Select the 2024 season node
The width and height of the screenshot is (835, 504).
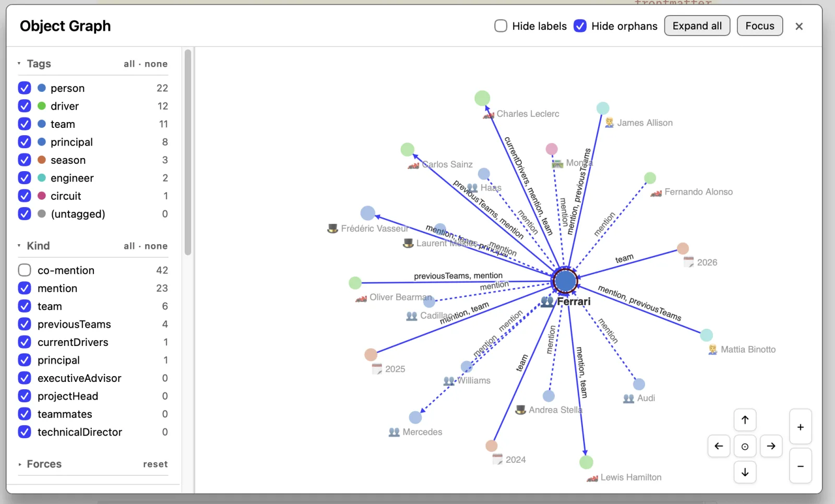pos(492,446)
